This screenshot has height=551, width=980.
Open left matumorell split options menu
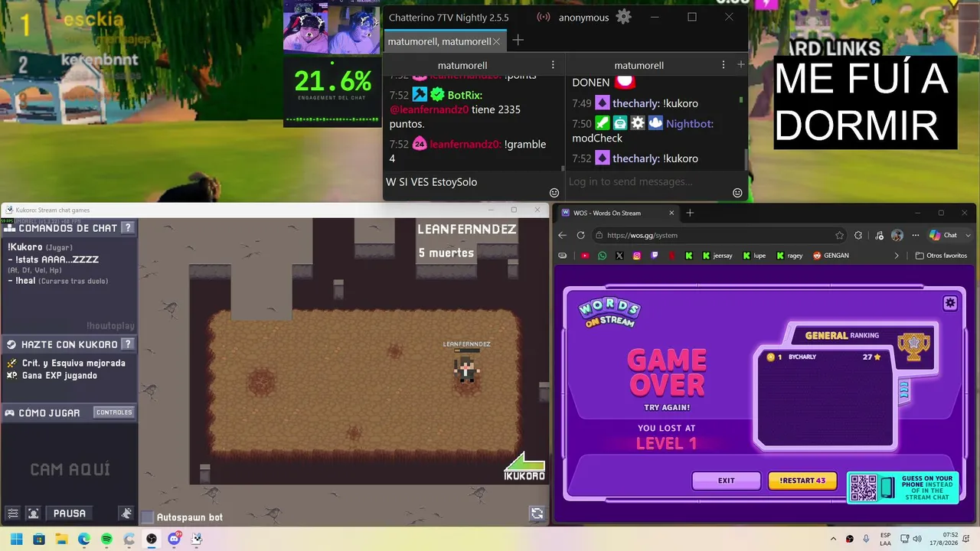click(x=553, y=65)
